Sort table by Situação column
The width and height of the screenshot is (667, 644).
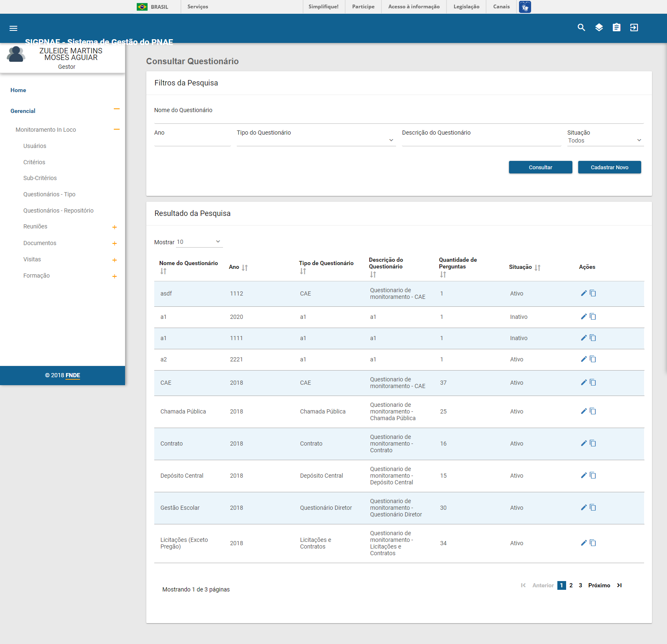click(x=537, y=268)
